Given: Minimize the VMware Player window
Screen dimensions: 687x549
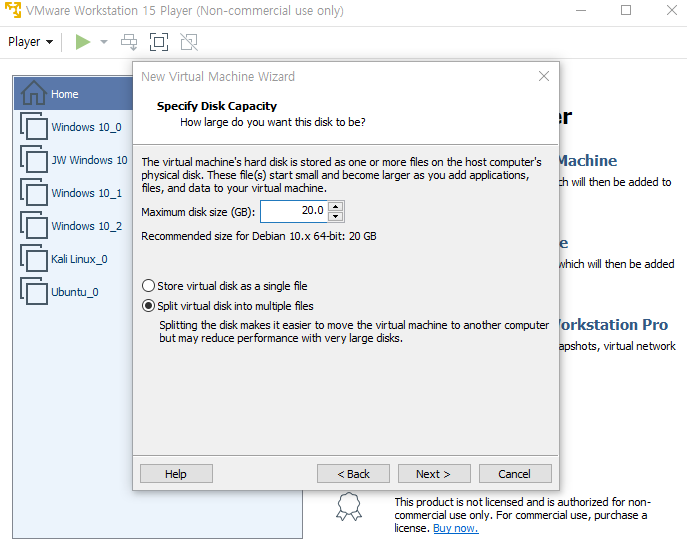Looking at the screenshot, I should [581, 10].
